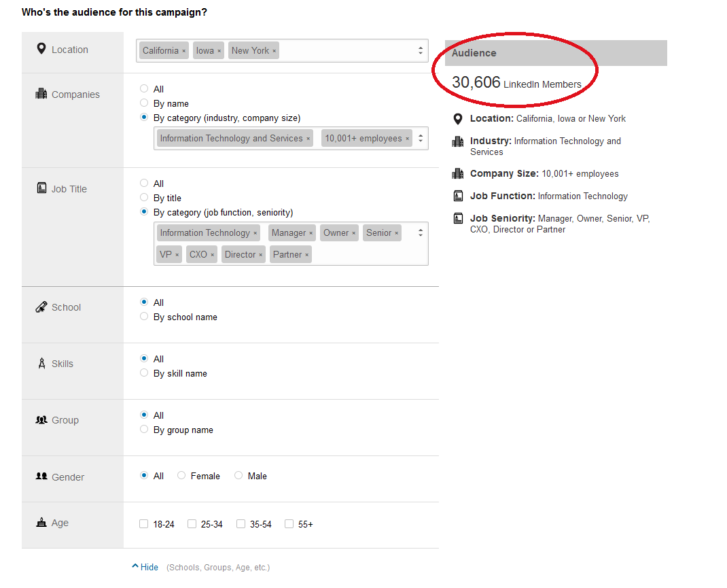This screenshot has width=727, height=588.
Task: Select 'By school name' radio option
Action: coord(144,317)
